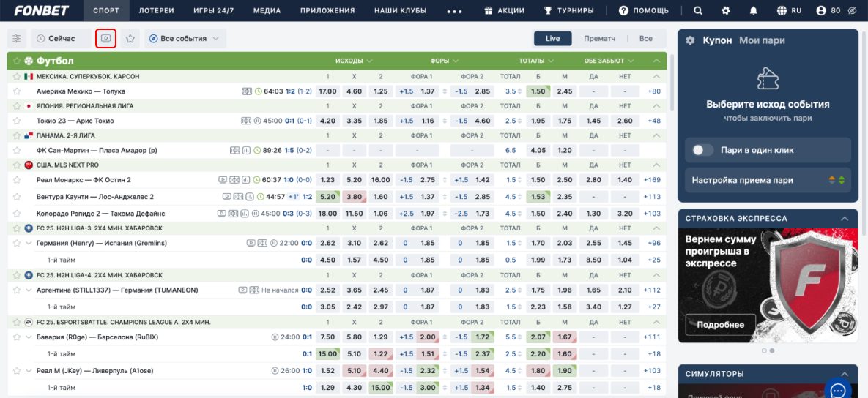Collapse the Германия (Henry) — Испания match row
The height and width of the screenshot is (398, 868).
pos(29,243)
